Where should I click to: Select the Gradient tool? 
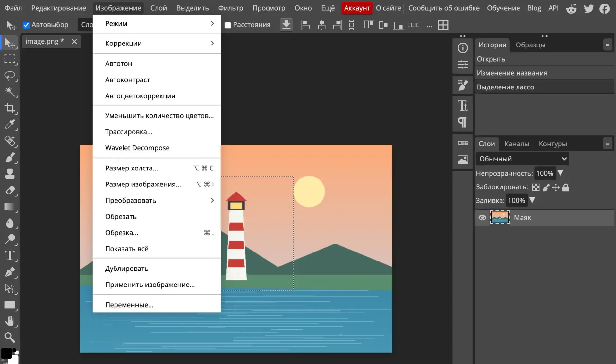coord(10,207)
